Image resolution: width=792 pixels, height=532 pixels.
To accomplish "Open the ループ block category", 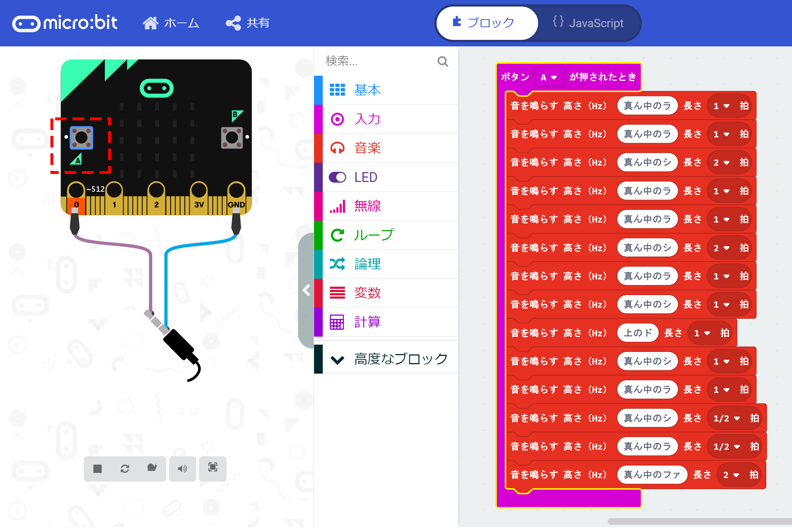I will tap(374, 235).
